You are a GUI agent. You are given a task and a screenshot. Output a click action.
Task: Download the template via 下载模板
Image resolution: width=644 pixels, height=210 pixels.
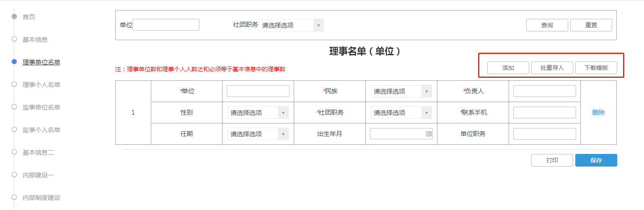[596, 68]
